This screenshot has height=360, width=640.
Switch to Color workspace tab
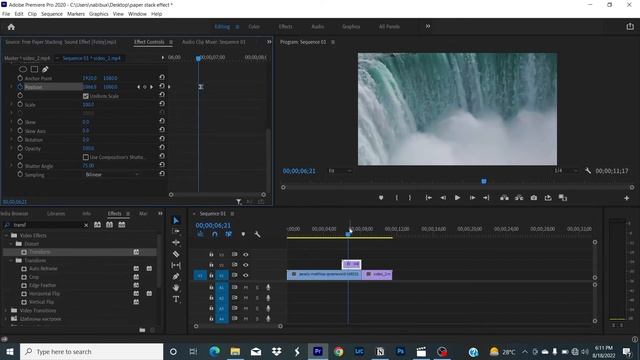(254, 27)
